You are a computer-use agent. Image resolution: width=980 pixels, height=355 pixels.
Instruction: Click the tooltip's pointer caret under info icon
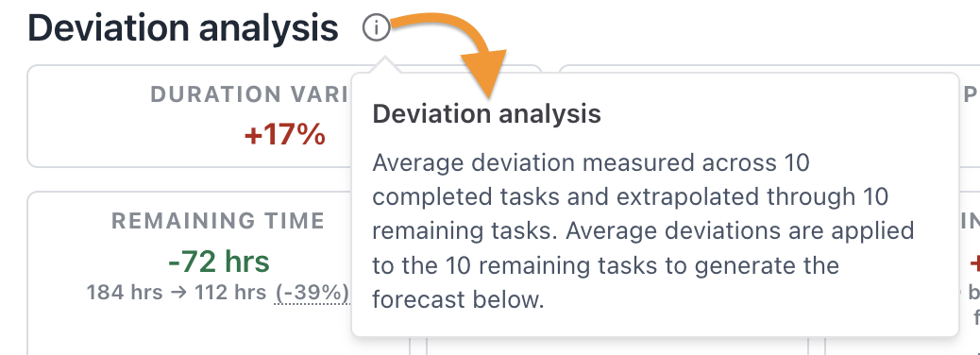[x=385, y=65]
